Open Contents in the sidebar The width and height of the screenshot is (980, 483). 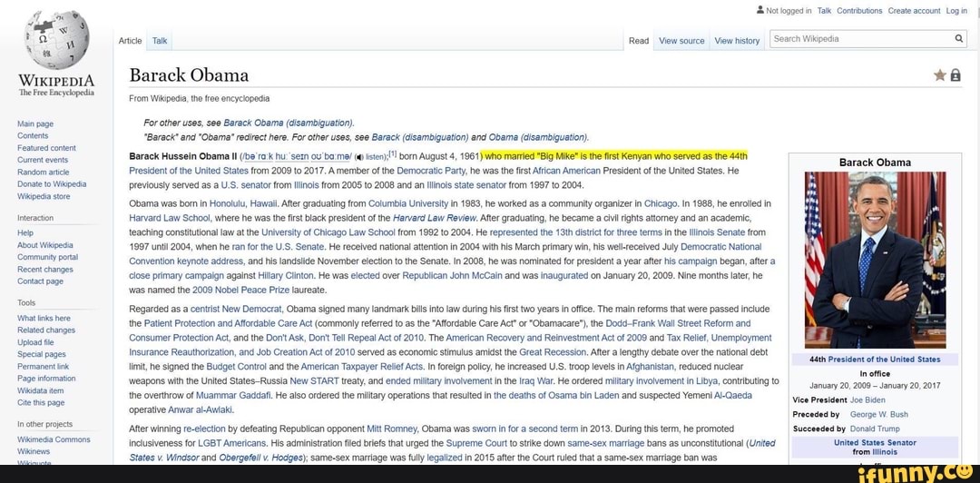[33, 136]
